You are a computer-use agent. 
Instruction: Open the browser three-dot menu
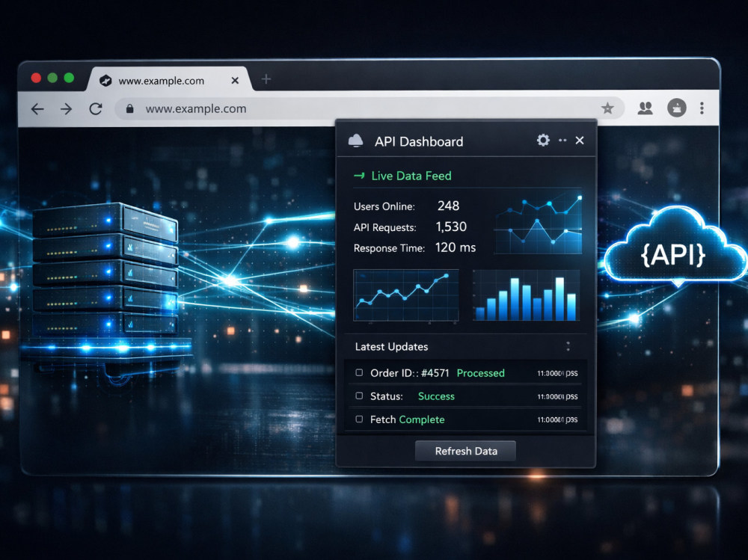pos(702,108)
